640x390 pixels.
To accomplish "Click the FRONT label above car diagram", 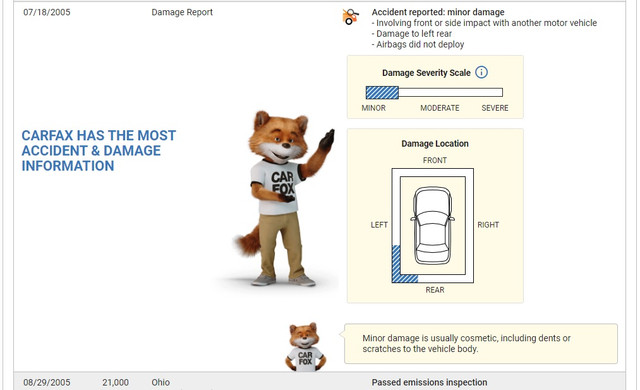I will tap(435, 160).
